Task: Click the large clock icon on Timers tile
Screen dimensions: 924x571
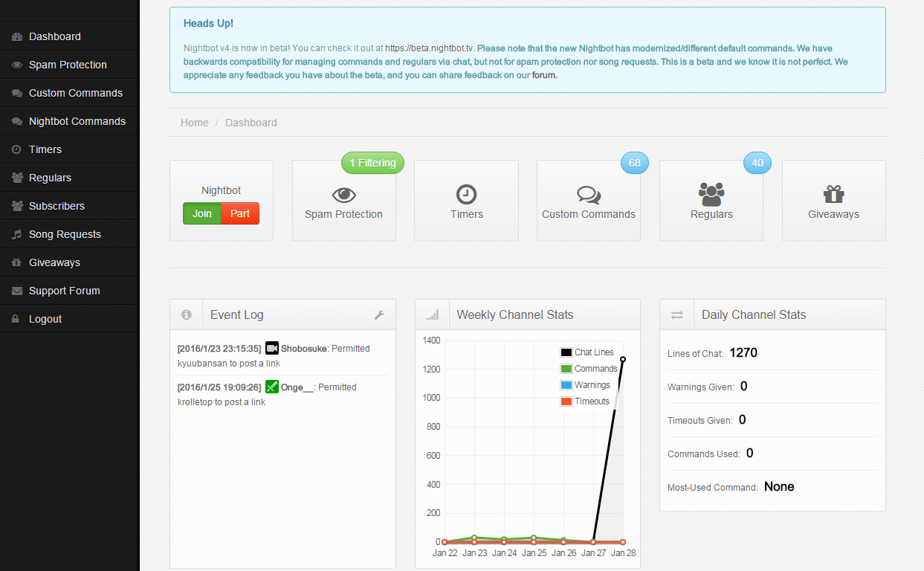Action: click(x=466, y=195)
